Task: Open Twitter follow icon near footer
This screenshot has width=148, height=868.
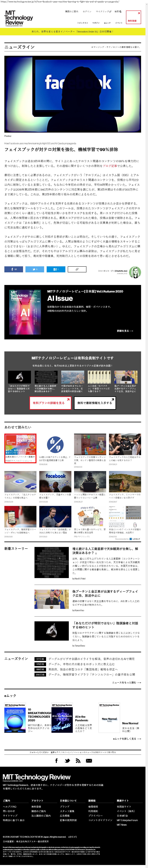Action: [67, 761]
